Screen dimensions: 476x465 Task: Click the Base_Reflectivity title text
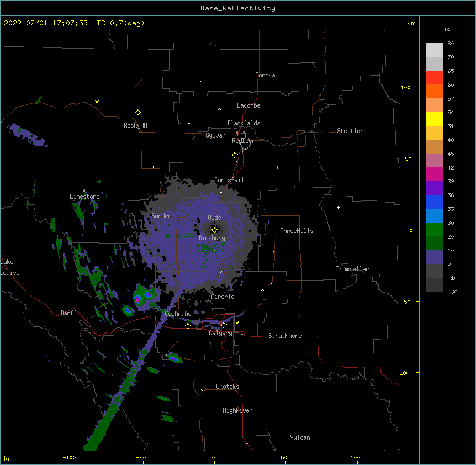pyautogui.click(x=238, y=8)
